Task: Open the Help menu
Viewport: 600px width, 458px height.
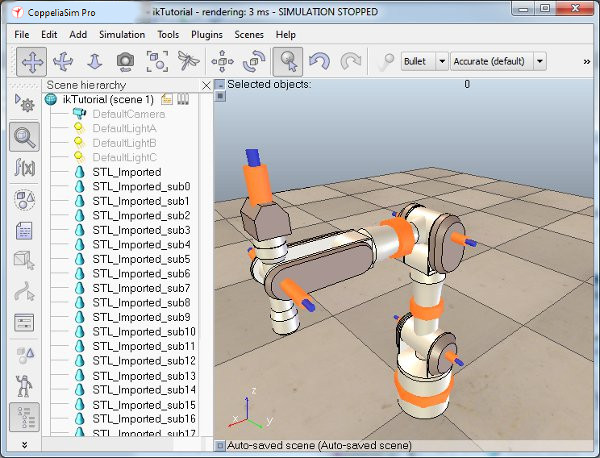Action: pos(286,34)
